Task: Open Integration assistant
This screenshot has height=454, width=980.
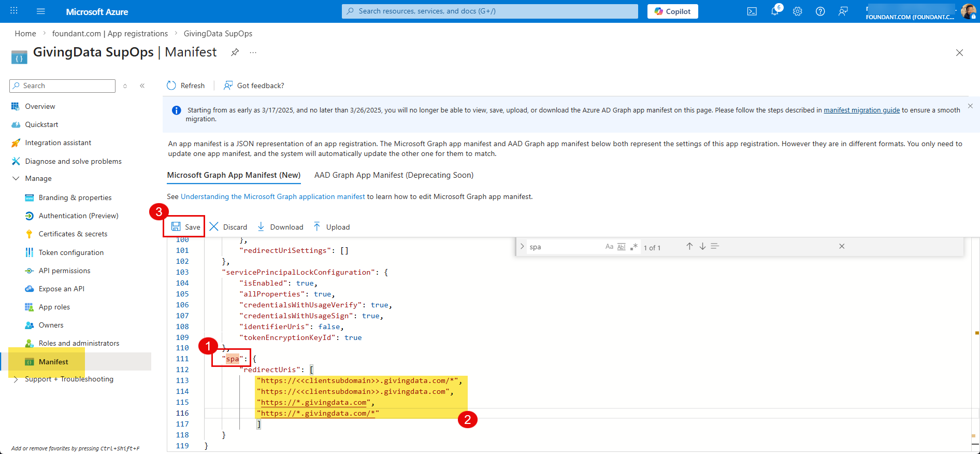Action: click(58, 143)
